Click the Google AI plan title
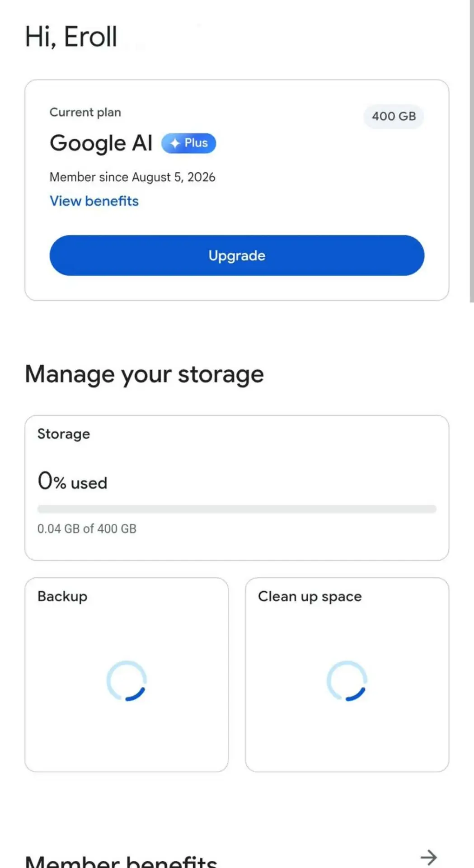This screenshot has height=868, width=474. (101, 143)
